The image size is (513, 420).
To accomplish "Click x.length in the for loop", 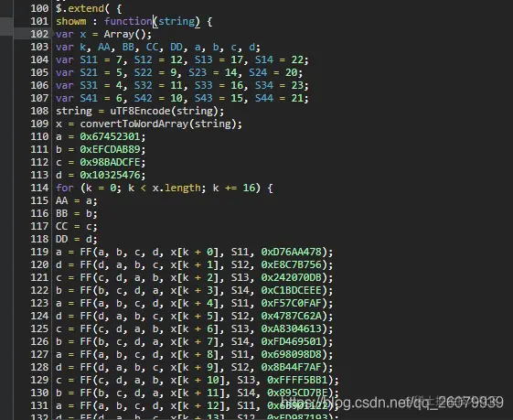I will 176,188.
